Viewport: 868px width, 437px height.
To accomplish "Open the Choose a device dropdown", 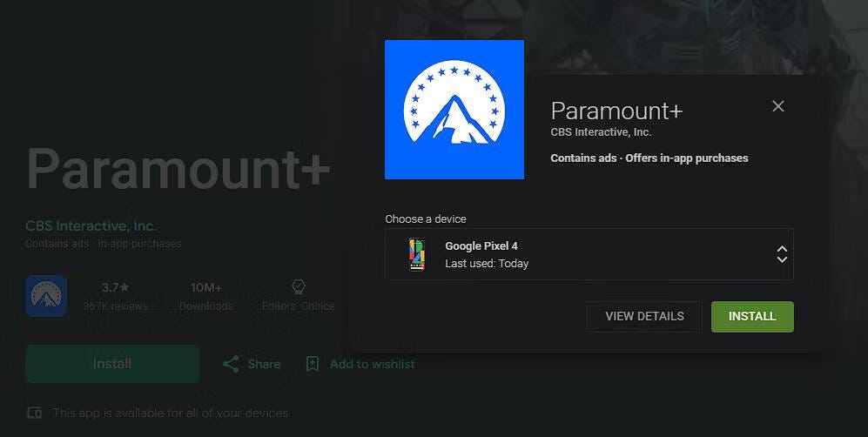I will [x=589, y=254].
